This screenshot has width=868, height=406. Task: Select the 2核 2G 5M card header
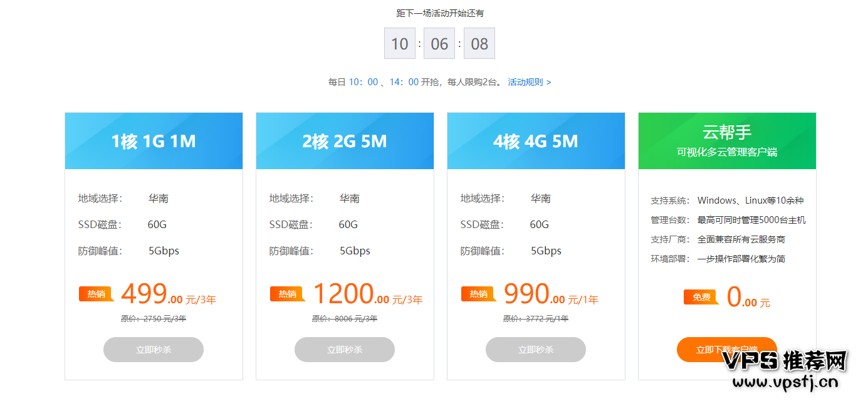coord(345,141)
